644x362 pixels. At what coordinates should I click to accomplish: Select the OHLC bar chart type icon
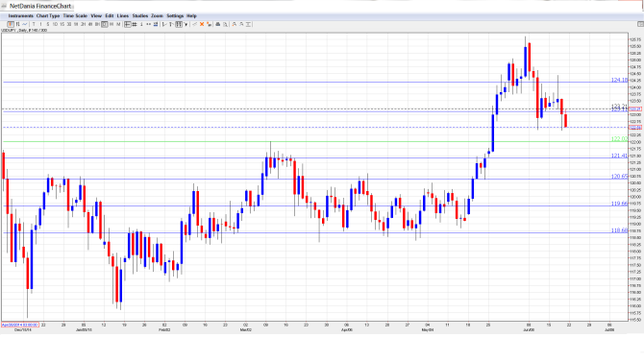17,24
